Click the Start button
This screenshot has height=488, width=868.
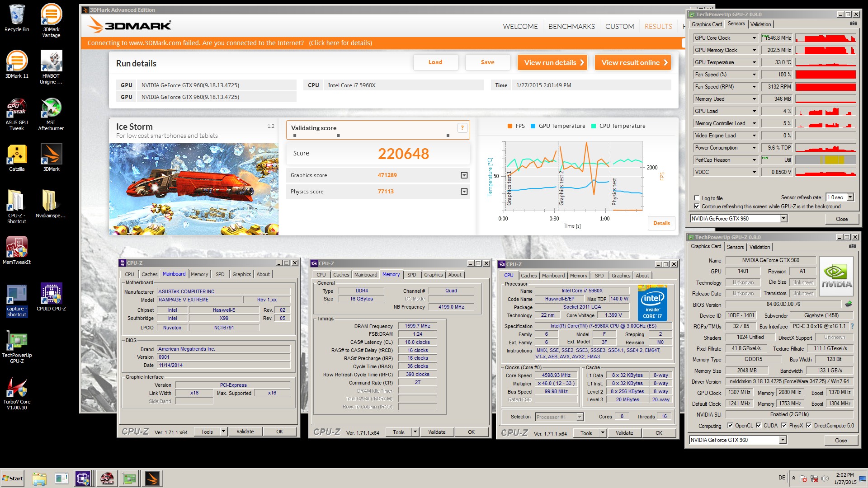(x=12, y=479)
